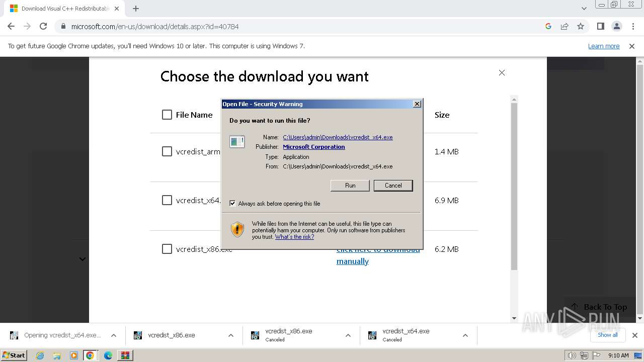Click the application file icon in dialog
Screen dimensions: 644x362
[x=237, y=142]
